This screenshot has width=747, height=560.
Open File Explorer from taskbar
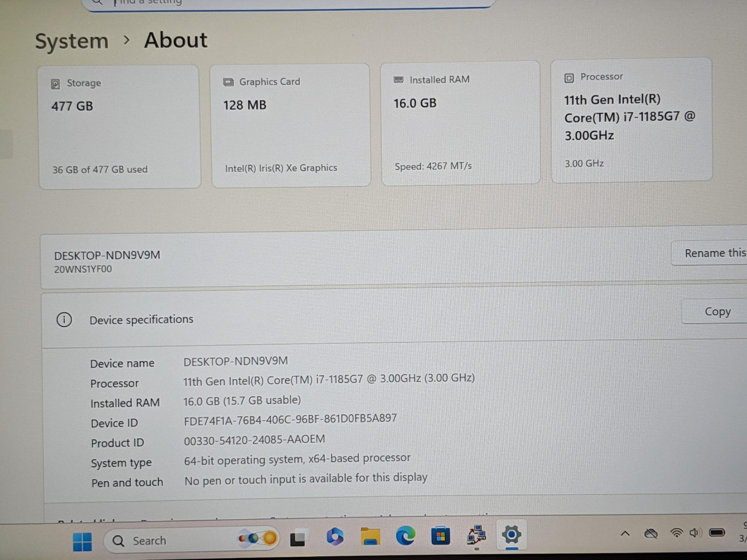(x=370, y=536)
